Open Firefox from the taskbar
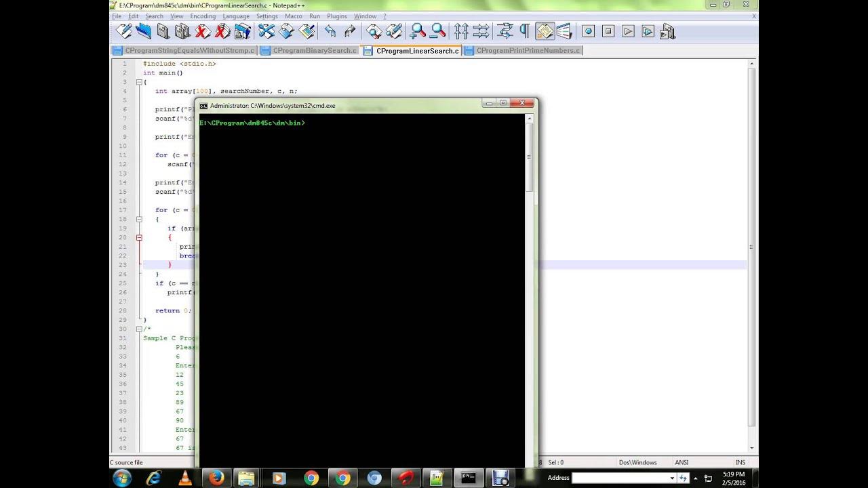Viewport: 868px width, 488px height. (216, 478)
